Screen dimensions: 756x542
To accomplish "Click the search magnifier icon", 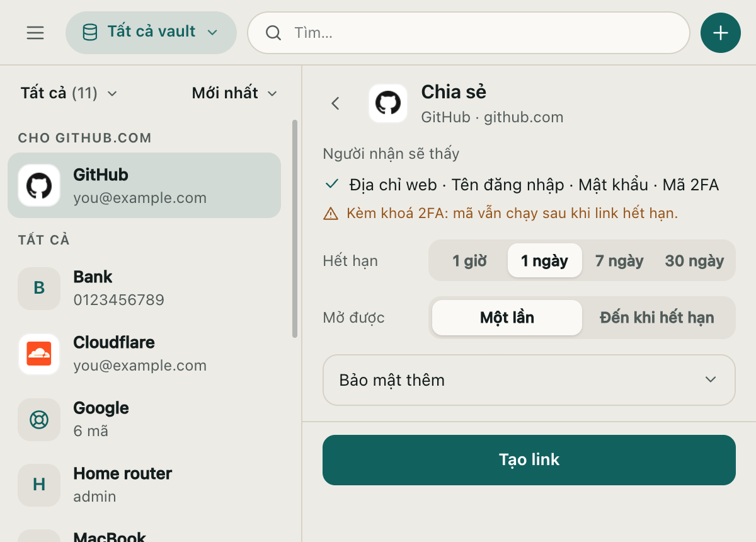I will tap(273, 33).
